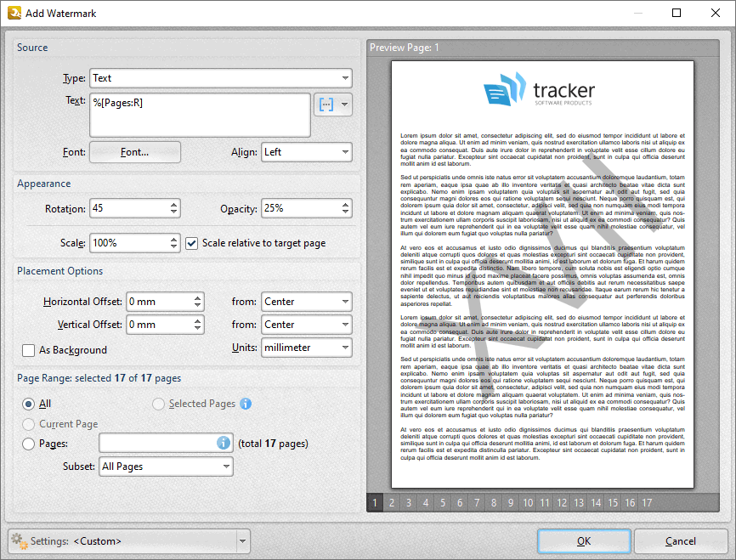Uncheck Scale relative to target page
The width and height of the screenshot is (736, 560).
191,243
